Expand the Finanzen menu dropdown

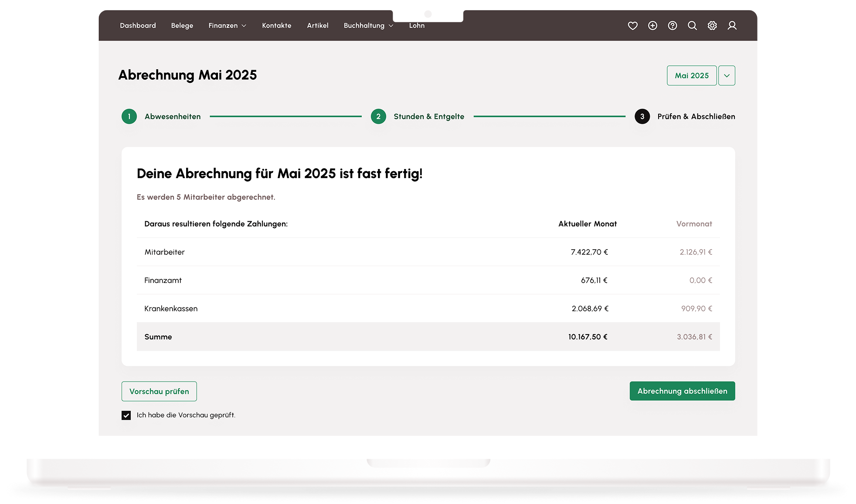click(227, 26)
